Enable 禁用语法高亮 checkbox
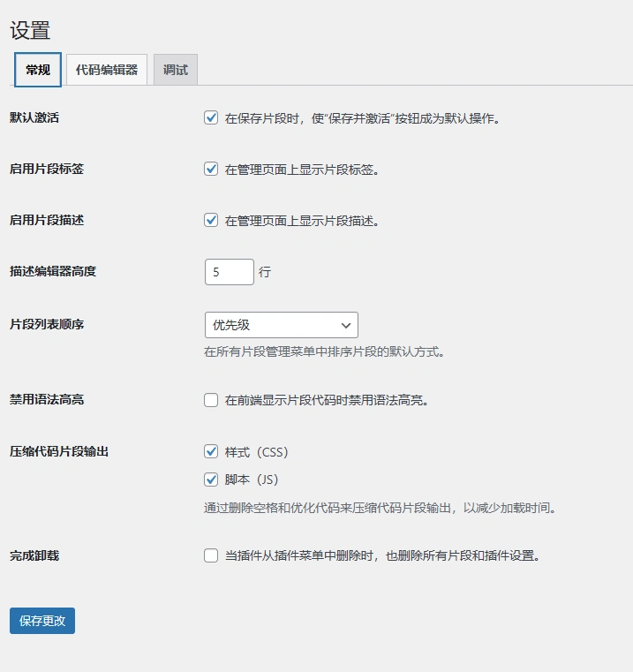The width and height of the screenshot is (633, 672). pos(211,400)
